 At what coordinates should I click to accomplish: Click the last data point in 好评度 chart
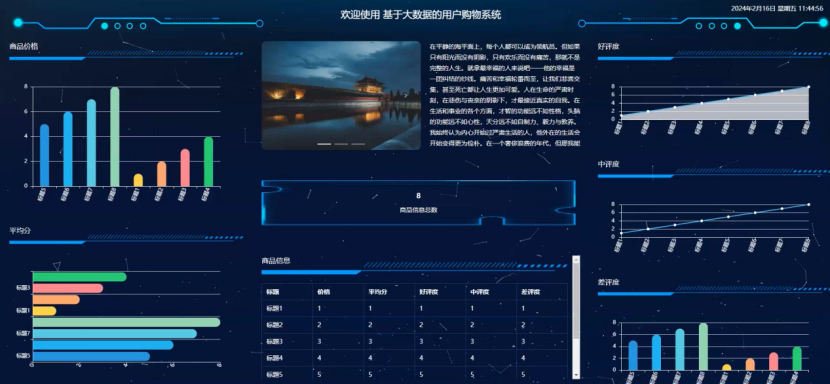click(x=809, y=86)
